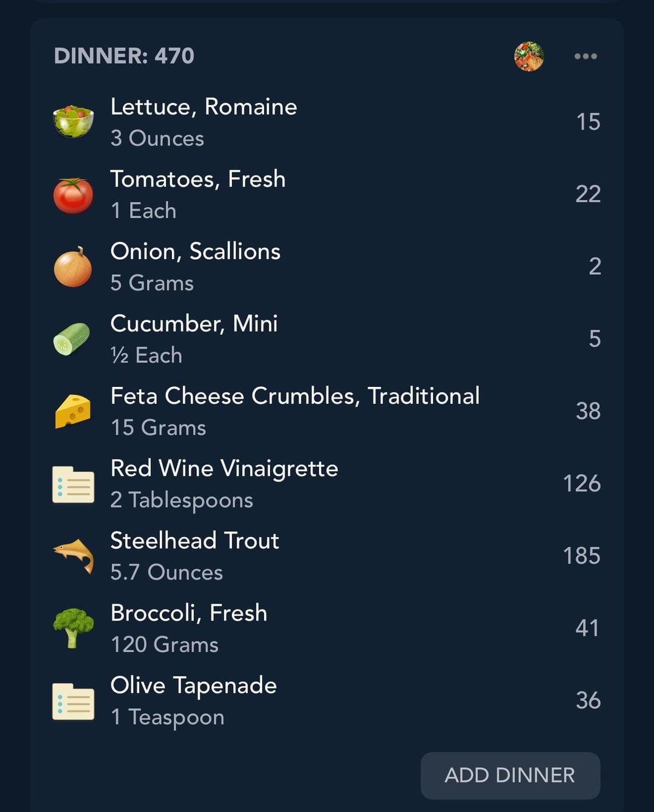This screenshot has width=654, height=812.
Task: Tap the recipe list icon for Red Wine Vinaigrette
Action: [x=73, y=484]
